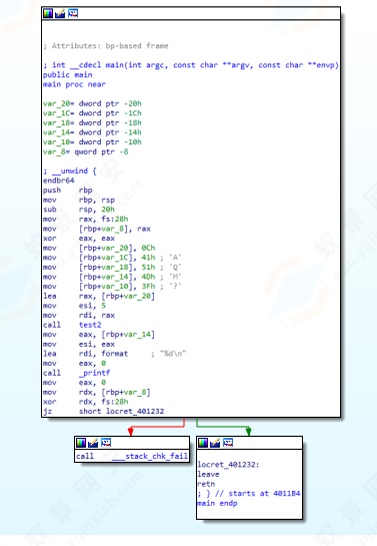Click locret_401232 in the jz instruction

[x=135, y=411]
